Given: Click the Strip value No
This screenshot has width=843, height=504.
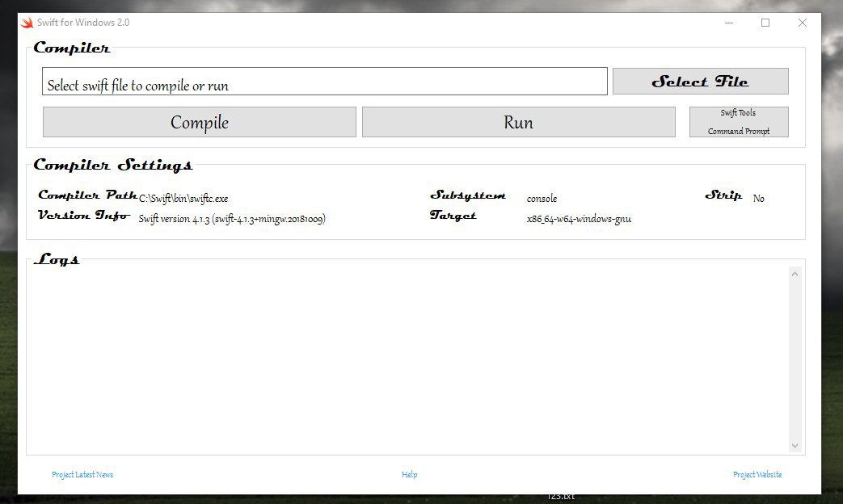Looking at the screenshot, I should coord(758,198).
